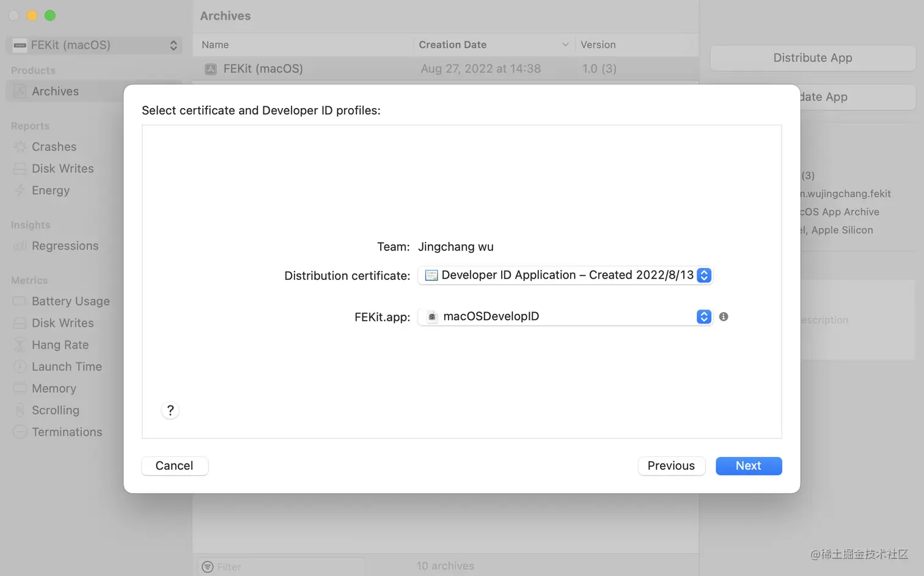This screenshot has height=576, width=924.
Task: Open Regressions under Insights
Action: pyautogui.click(x=65, y=246)
